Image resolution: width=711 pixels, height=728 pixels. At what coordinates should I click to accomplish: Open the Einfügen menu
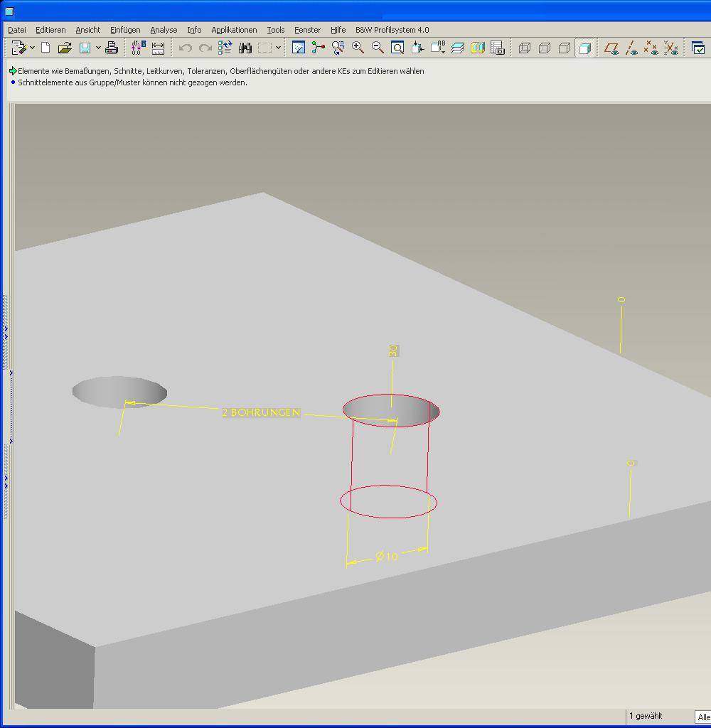[125, 30]
